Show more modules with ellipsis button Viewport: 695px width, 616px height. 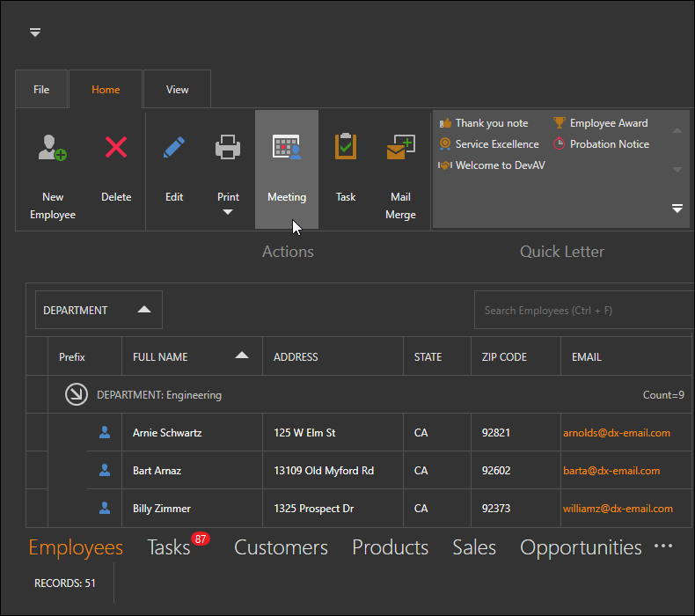663,546
